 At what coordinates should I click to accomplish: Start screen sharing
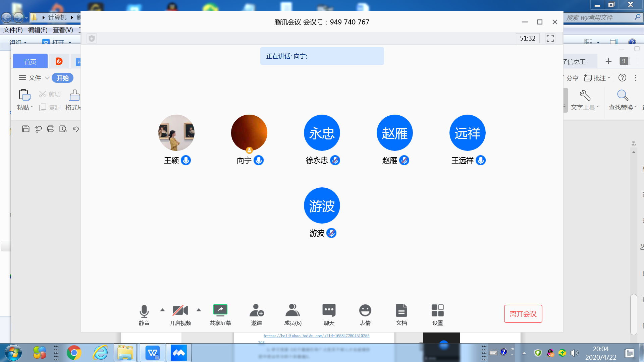coord(220,314)
